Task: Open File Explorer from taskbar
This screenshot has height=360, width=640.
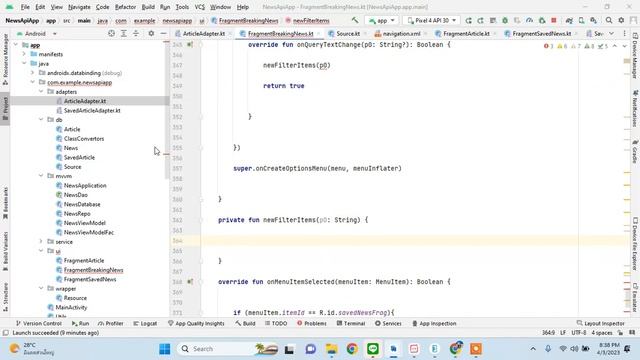Action: coord(331,349)
